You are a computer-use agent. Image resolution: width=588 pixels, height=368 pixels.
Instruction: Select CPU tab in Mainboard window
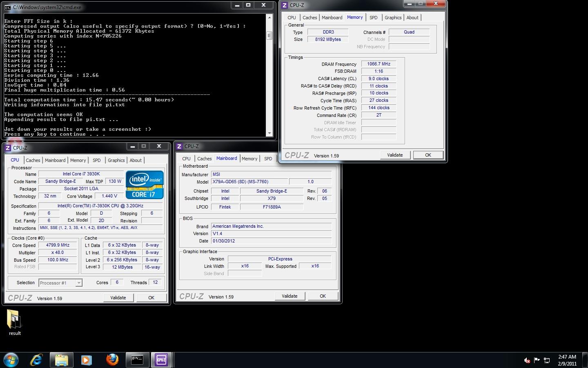pyautogui.click(x=186, y=159)
